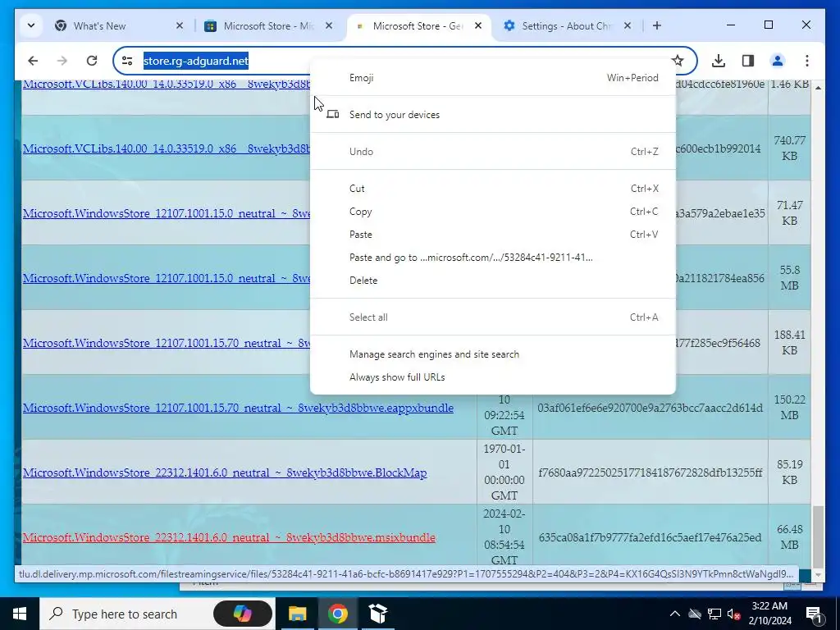Open Chrome downloads icon
This screenshot has width=840, height=630.
click(x=719, y=61)
